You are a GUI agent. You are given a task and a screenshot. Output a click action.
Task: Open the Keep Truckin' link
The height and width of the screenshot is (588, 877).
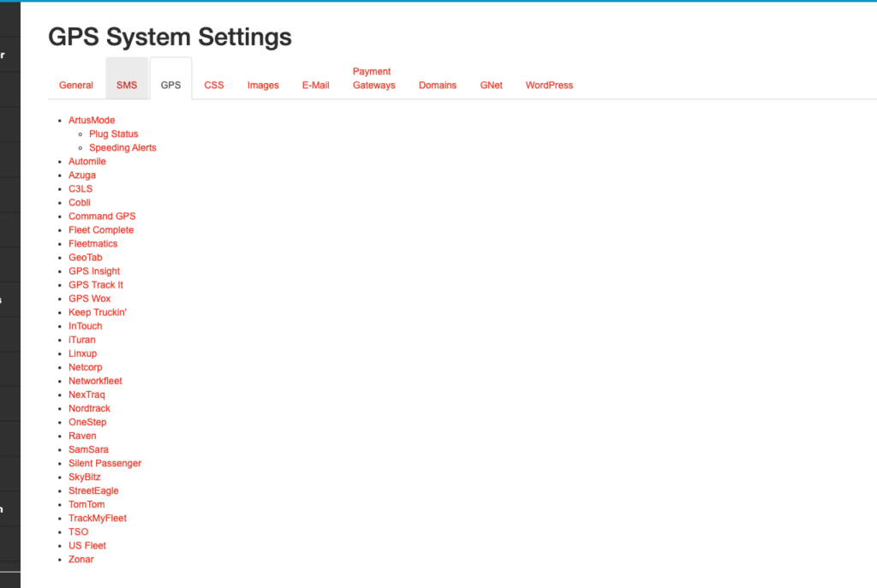(x=98, y=312)
